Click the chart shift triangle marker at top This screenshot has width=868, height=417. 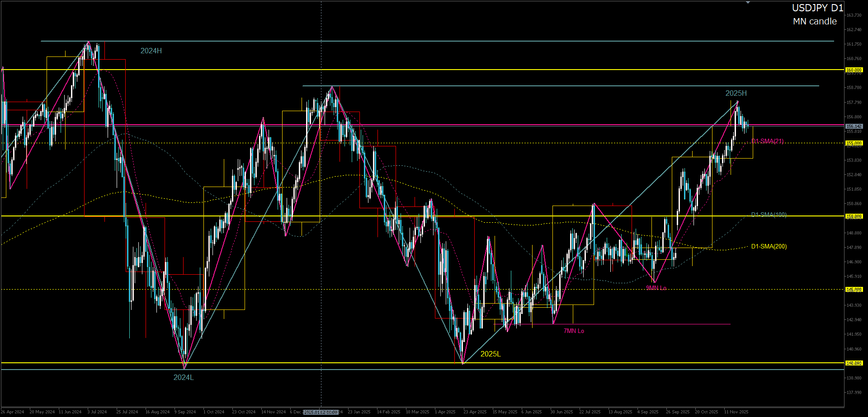tap(748, 3)
